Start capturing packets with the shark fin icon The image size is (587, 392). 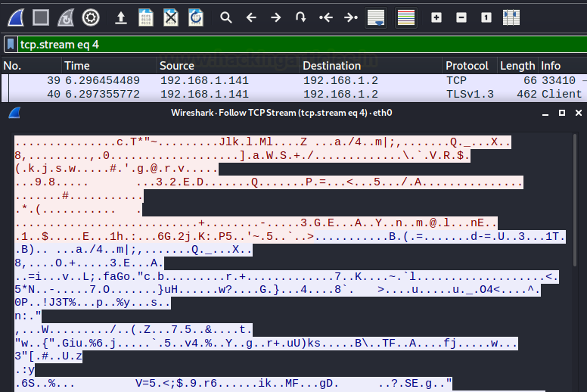tap(15, 17)
